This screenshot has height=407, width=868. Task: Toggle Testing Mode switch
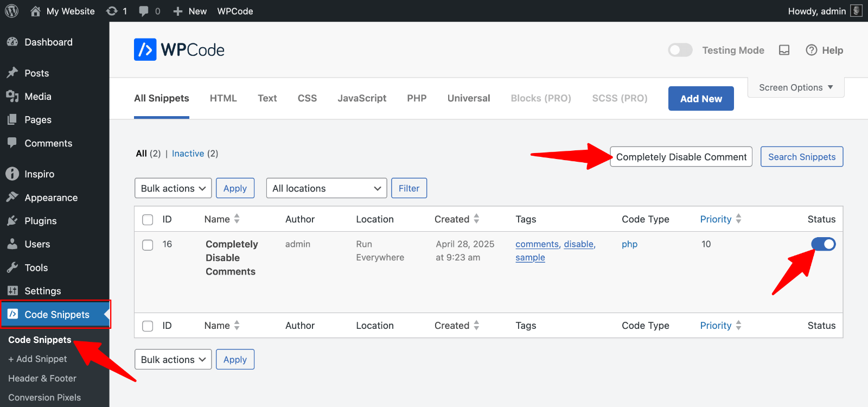tap(680, 50)
